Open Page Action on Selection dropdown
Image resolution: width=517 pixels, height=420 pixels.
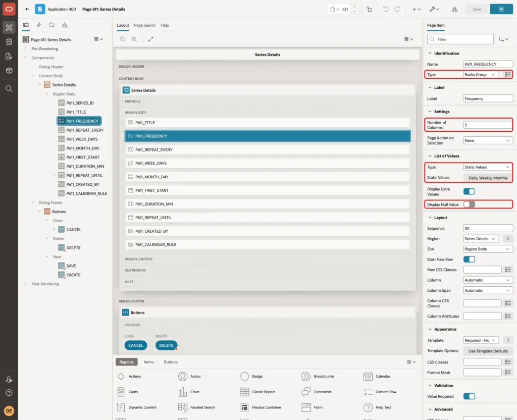[488, 140]
